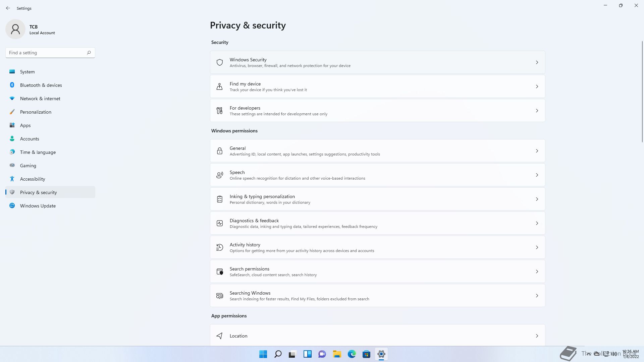
Task: Expand the Searching Windows chevron
Action: click(x=537, y=296)
